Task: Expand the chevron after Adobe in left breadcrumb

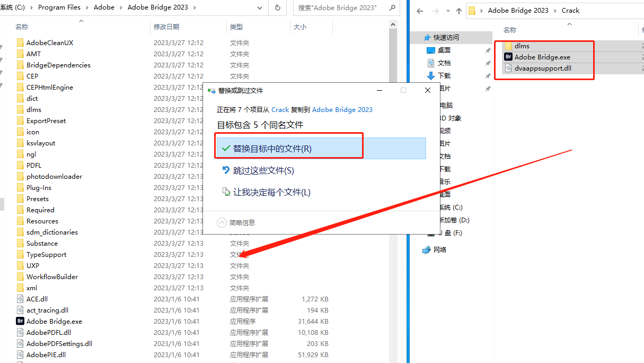Action: (x=120, y=7)
